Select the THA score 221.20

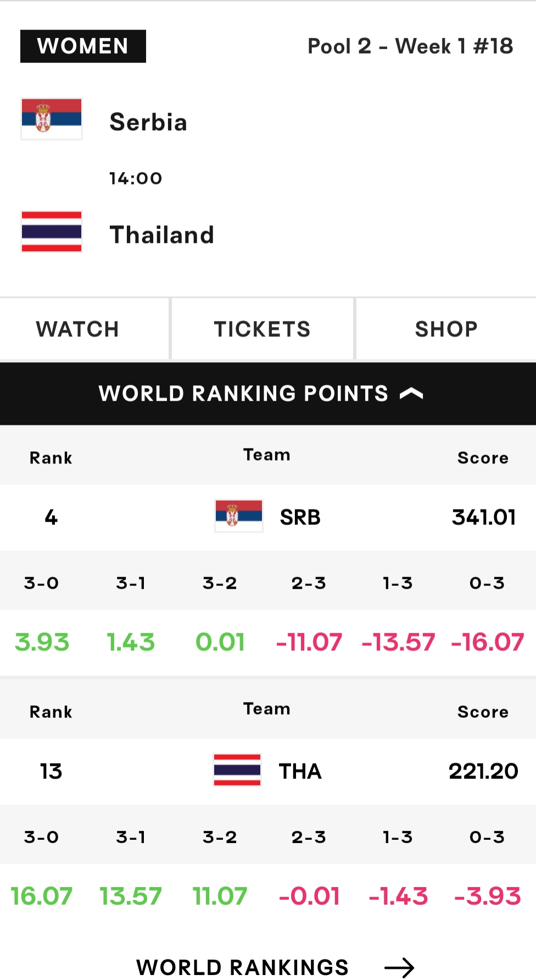click(483, 771)
